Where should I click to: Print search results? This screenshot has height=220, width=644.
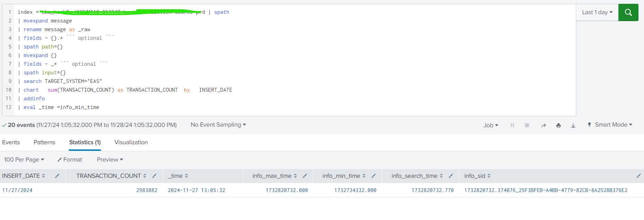pyautogui.click(x=558, y=125)
